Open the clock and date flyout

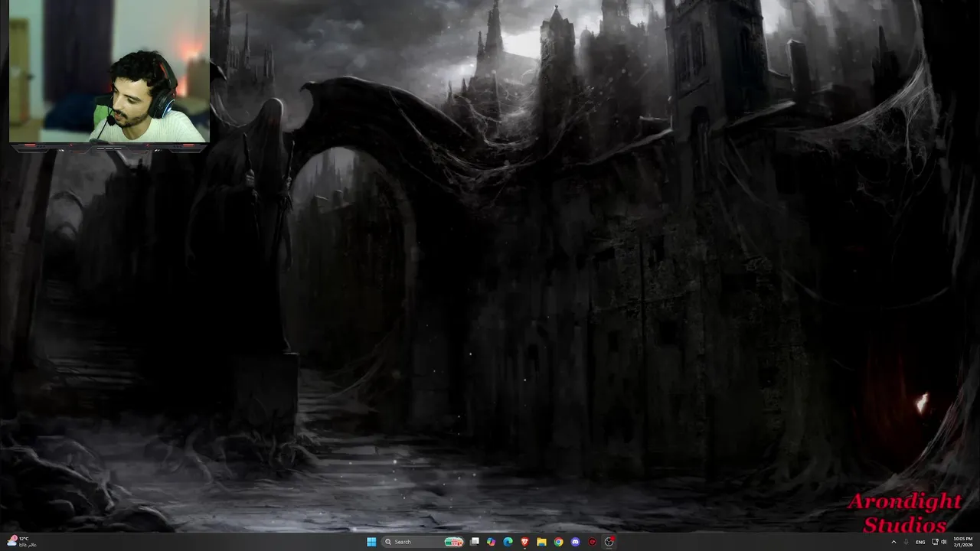(963, 542)
